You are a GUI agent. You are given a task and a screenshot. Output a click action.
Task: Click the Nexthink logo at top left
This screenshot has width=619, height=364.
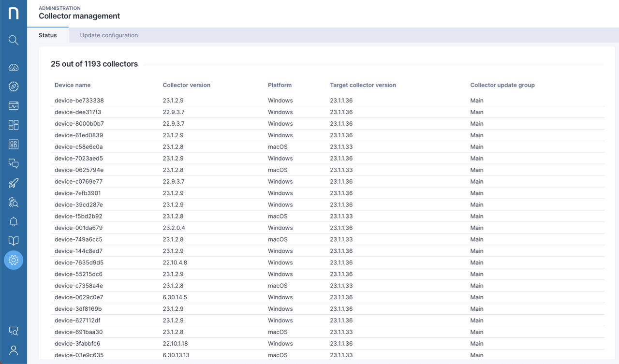(x=13, y=13)
